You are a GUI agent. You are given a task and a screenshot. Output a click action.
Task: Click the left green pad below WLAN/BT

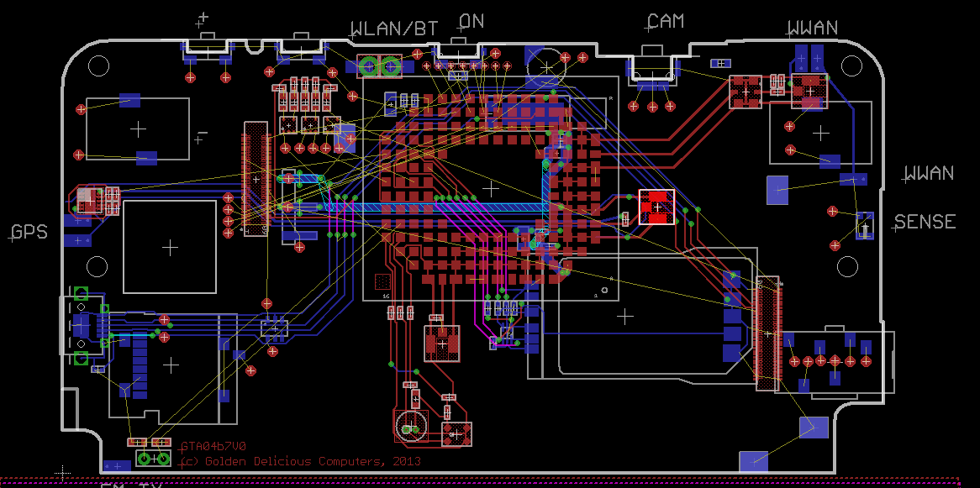point(368,66)
